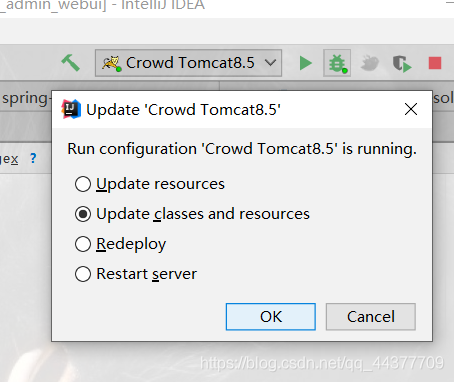Screen dimensions: 454x382
Task: Dismiss the dialog with Cancel button
Action: point(371,317)
